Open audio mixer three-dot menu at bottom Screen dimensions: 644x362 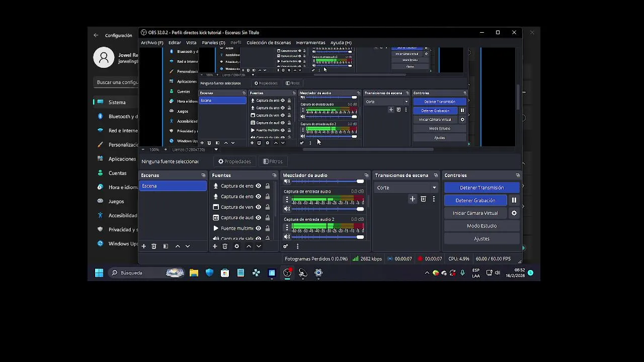click(x=297, y=246)
